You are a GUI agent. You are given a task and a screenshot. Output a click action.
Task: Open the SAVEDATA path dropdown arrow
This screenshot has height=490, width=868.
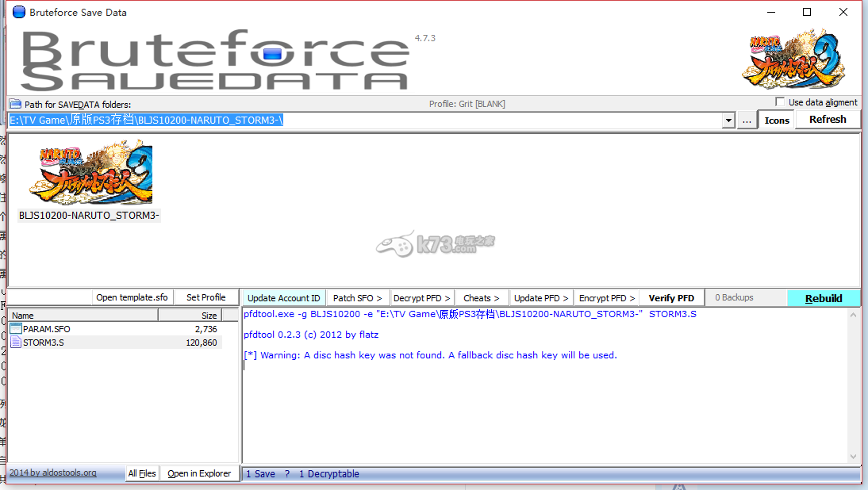(x=728, y=121)
